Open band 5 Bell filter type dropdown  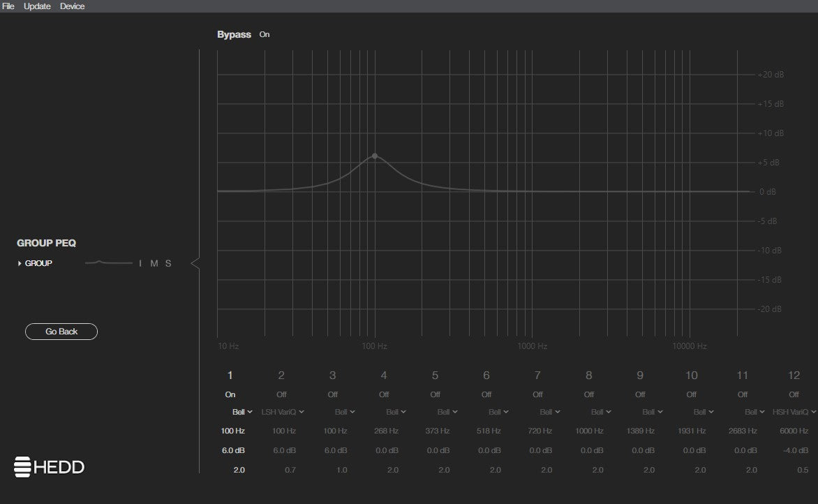coord(447,412)
